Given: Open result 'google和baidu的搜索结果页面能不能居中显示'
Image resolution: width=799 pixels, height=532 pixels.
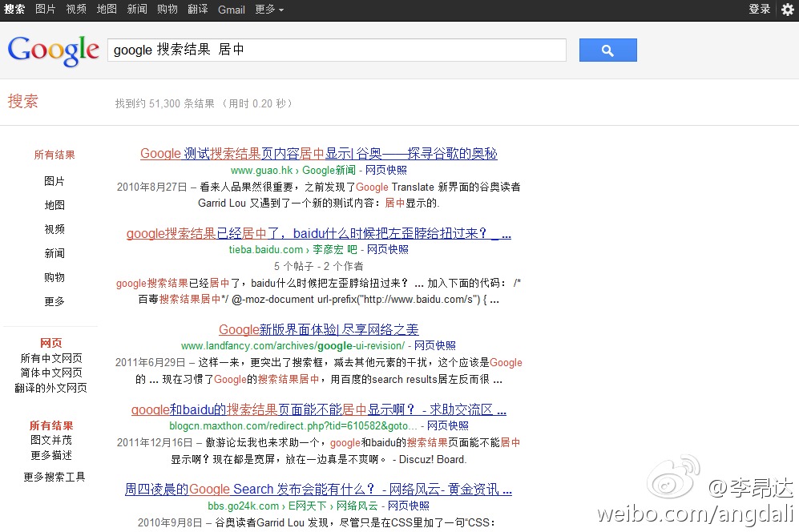Looking at the screenshot, I should pyautogui.click(x=319, y=409).
